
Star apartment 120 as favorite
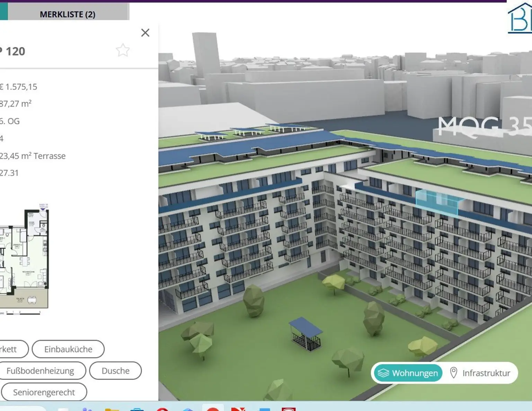pyautogui.click(x=123, y=51)
